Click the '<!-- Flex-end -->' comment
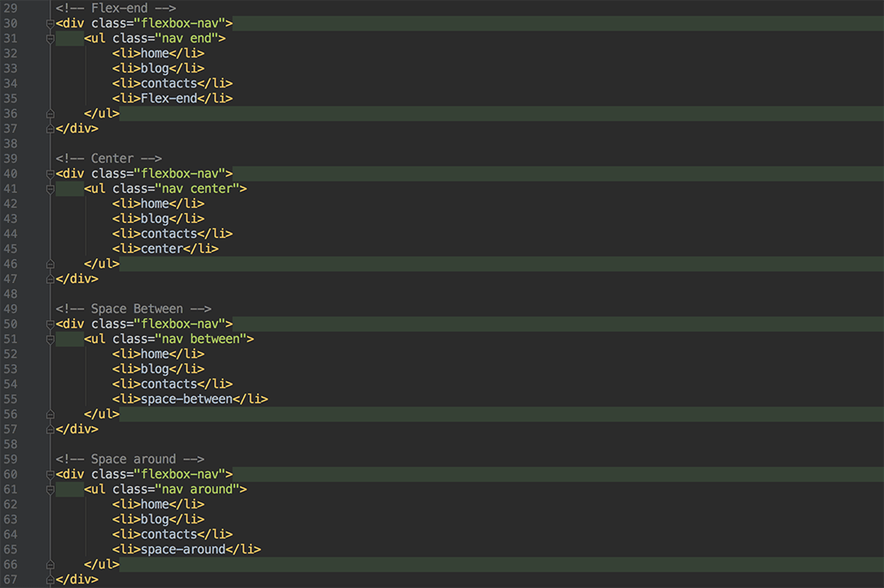 pos(116,9)
